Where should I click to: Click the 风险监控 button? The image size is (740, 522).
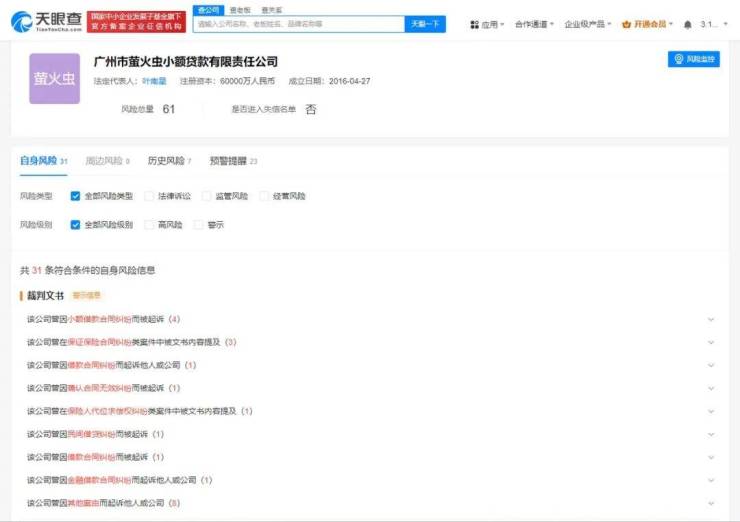pos(694,59)
